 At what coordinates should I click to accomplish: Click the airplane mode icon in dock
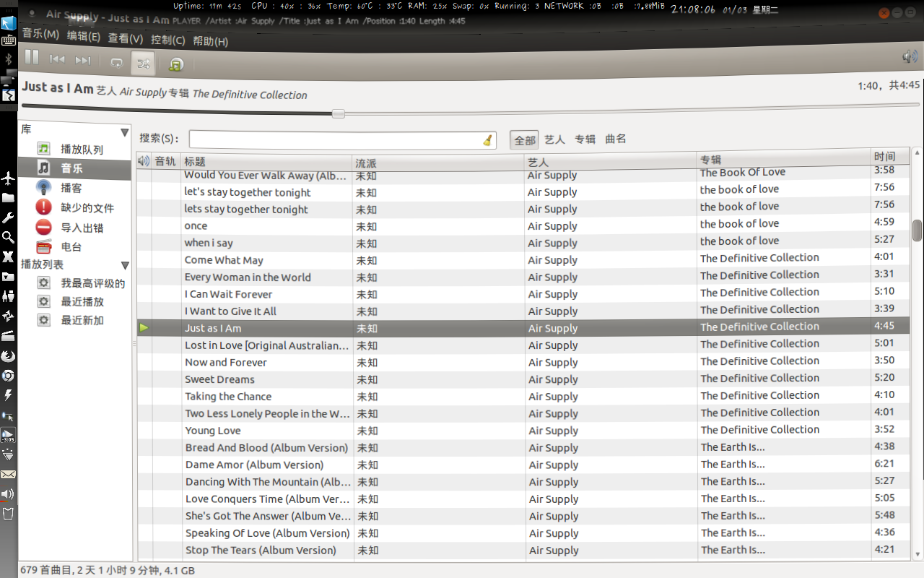coord(9,178)
